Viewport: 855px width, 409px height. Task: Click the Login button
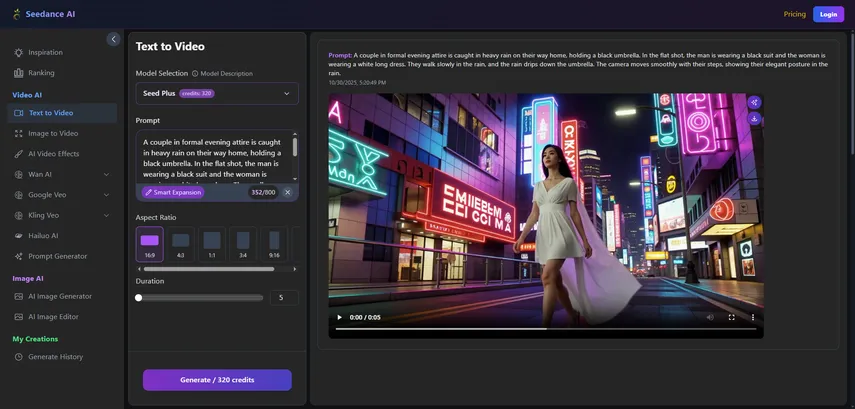coord(828,14)
